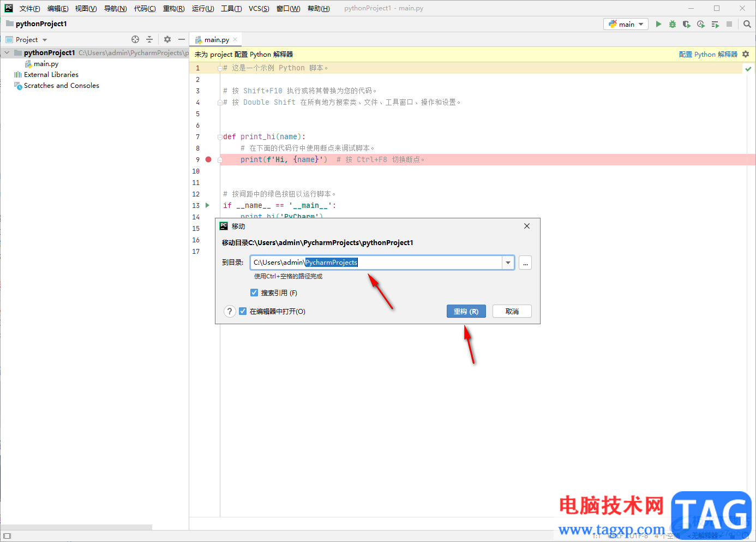The width and height of the screenshot is (756, 542).
Task: Open the 帮助(H) menu
Action: pyautogui.click(x=319, y=8)
